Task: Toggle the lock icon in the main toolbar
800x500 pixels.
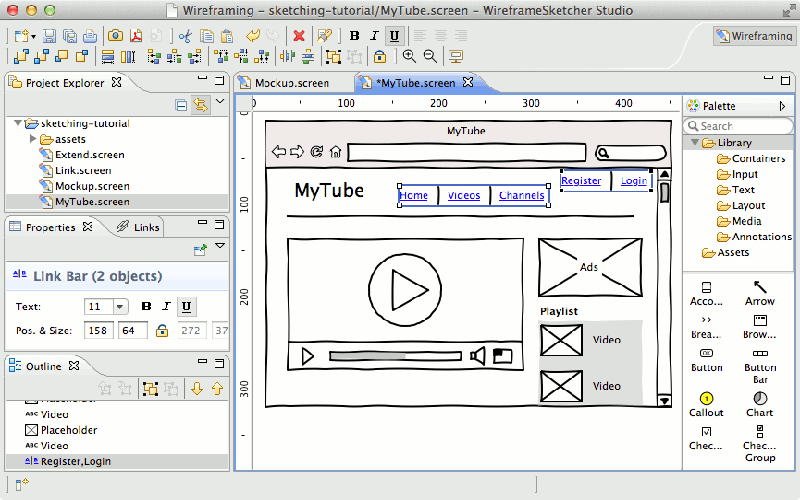Action: pos(380,57)
